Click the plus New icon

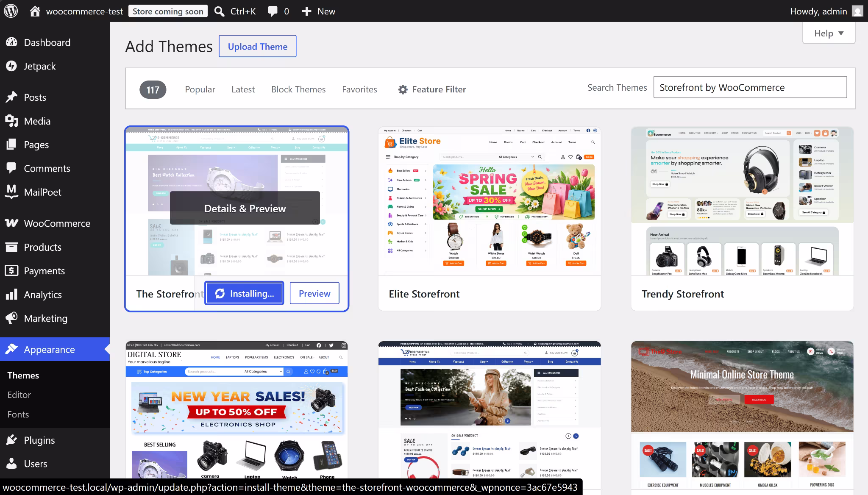click(x=306, y=11)
